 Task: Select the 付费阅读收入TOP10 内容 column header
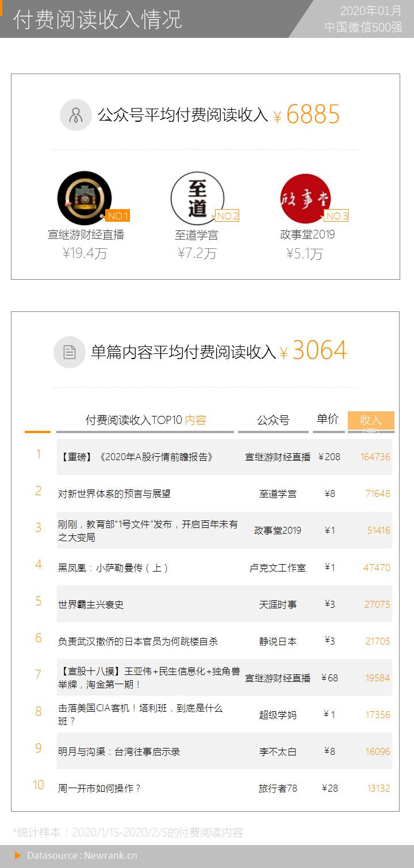(x=145, y=421)
